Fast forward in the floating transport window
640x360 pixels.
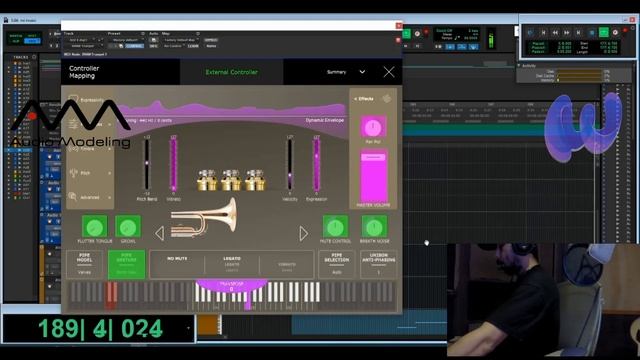click(567, 32)
